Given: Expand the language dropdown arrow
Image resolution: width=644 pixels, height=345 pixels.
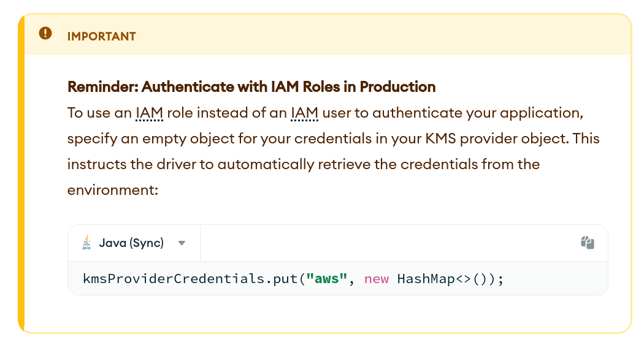Looking at the screenshot, I should click(182, 243).
